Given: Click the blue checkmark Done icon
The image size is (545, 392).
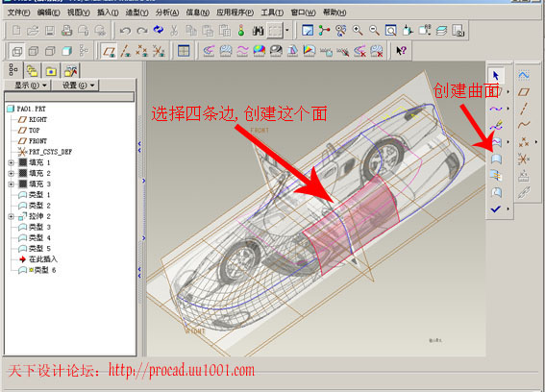Looking at the screenshot, I should [496, 208].
